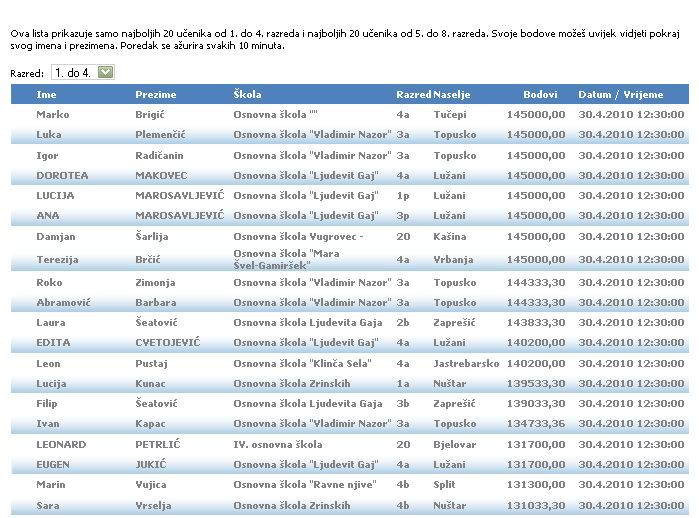Image resolution: width=699 pixels, height=518 pixels.
Task: Select the name Leon
Action: 48,364
